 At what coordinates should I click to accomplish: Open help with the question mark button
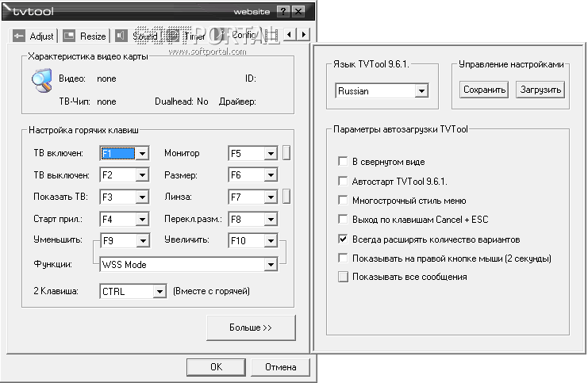tap(283, 11)
